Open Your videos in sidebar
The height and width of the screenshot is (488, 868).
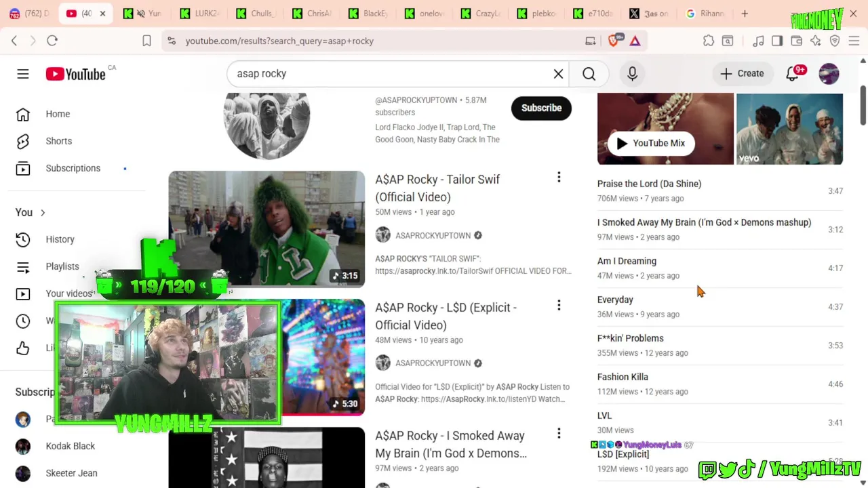click(x=69, y=293)
